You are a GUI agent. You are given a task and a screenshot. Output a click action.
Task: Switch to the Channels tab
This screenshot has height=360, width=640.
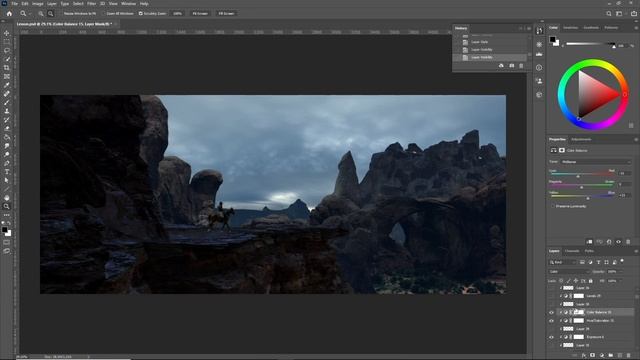[572, 251]
